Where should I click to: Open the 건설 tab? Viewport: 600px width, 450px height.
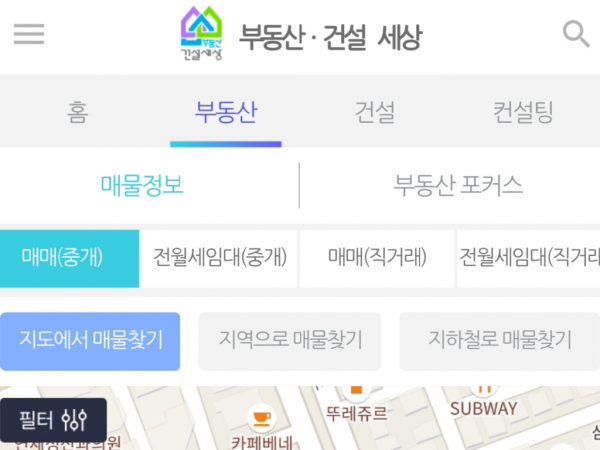click(x=375, y=112)
